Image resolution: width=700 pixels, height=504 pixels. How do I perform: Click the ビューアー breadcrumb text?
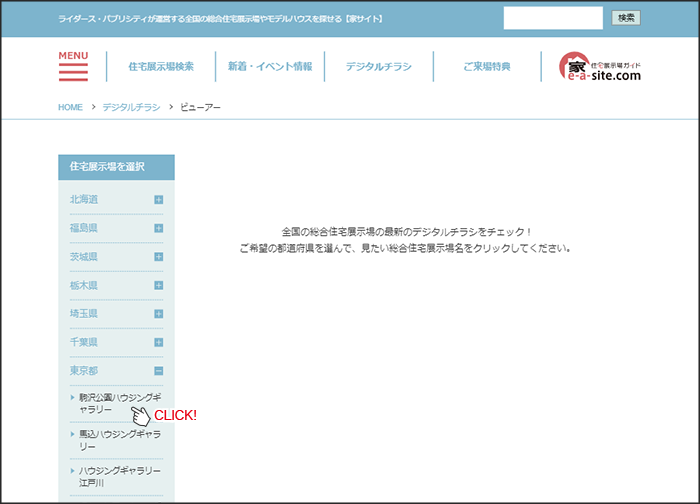pos(200,107)
